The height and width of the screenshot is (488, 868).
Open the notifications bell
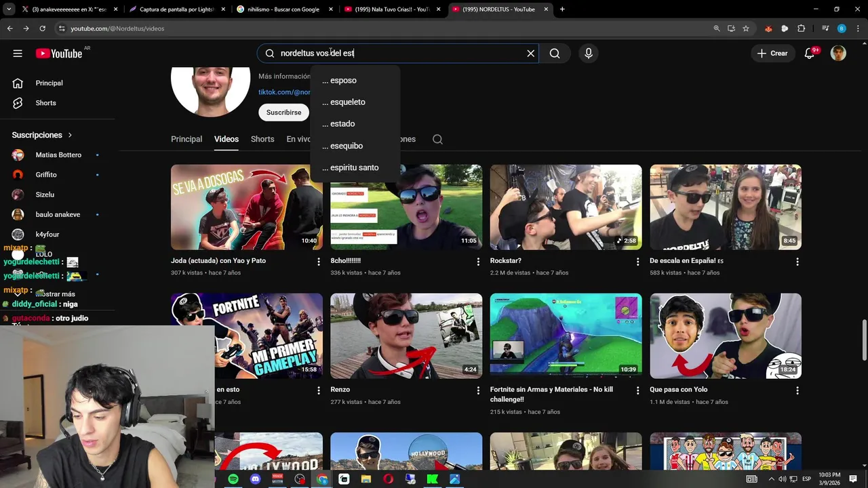click(x=809, y=54)
